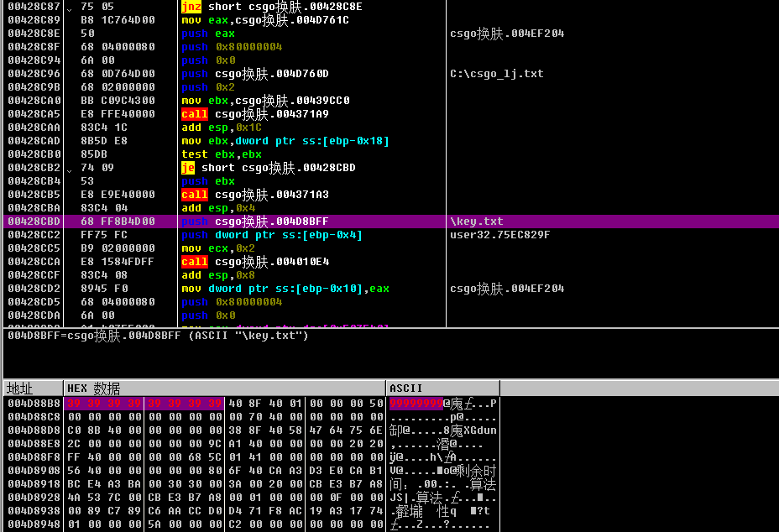This screenshot has width=779, height=532.
Task: Click the 剩余时 ASCII text in dump
Action: (476, 471)
